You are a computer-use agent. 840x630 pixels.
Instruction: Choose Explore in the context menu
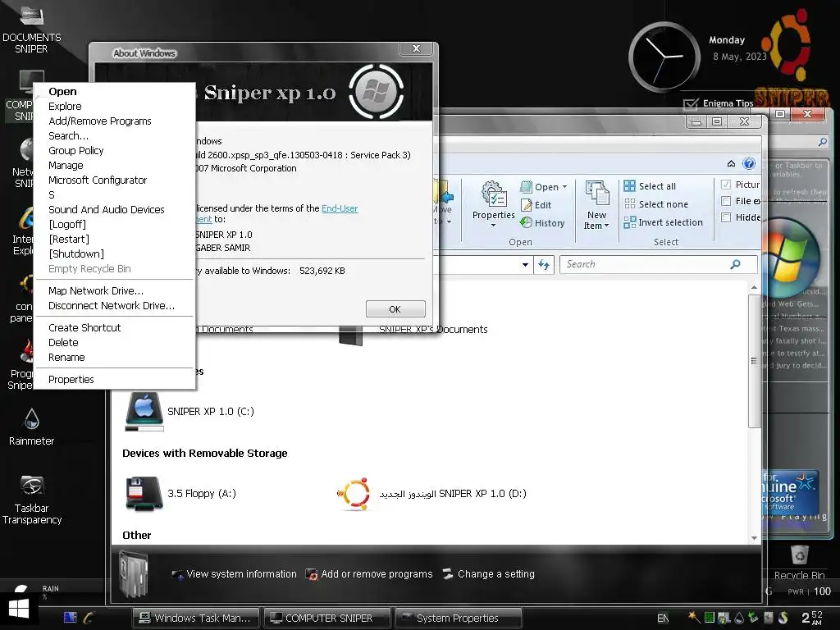click(x=65, y=106)
